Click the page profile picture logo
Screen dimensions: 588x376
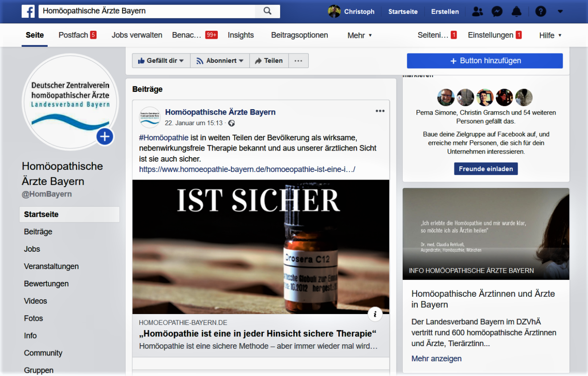[70, 102]
